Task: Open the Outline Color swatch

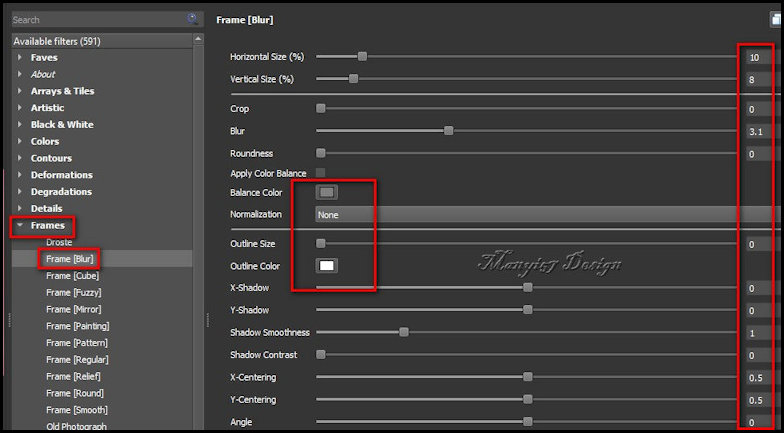Action: (x=327, y=266)
